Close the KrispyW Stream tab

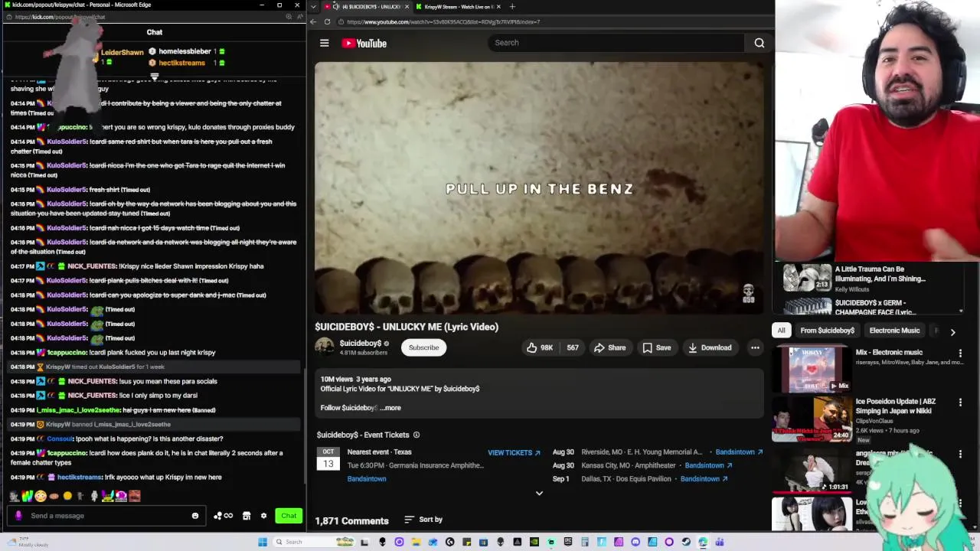(498, 7)
